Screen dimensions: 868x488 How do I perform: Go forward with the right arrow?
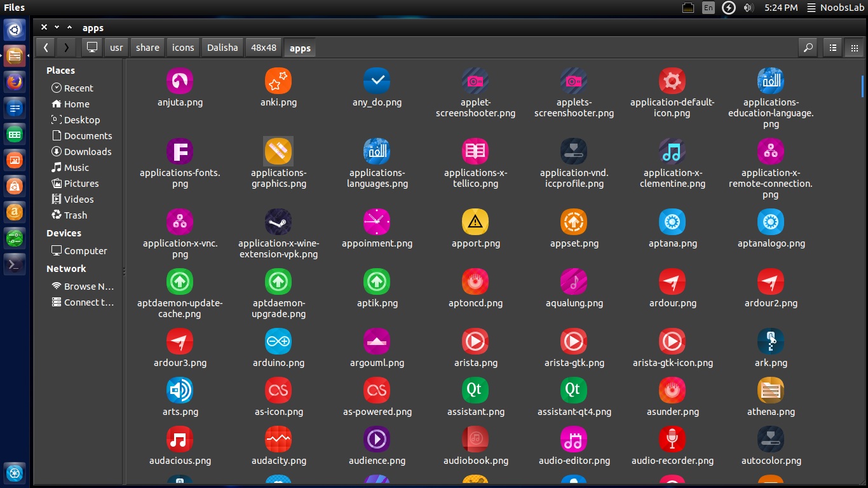[x=66, y=47]
